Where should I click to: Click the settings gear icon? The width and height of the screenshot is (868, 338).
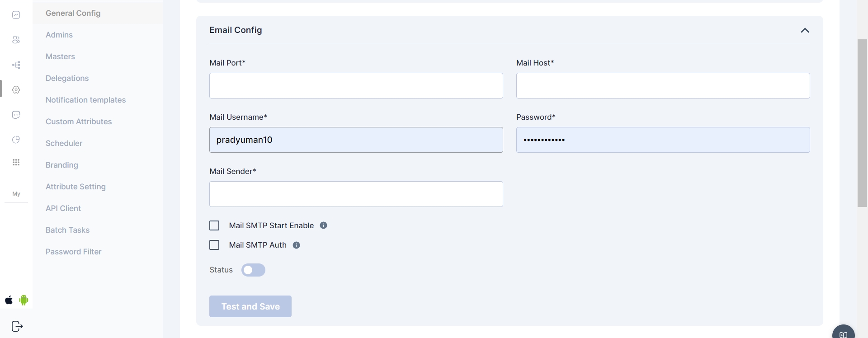(16, 90)
